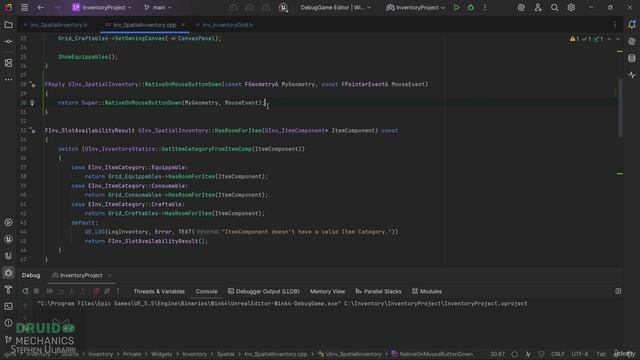The height and width of the screenshot is (360, 640).
Task: Open the Build hammer tool window
Action: click(x=8, y=289)
